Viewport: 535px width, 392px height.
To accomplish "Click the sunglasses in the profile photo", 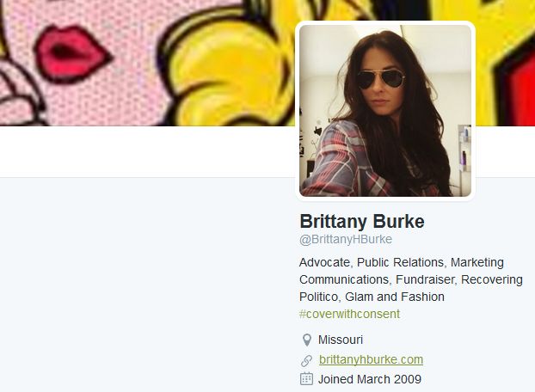I will (x=381, y=79).
